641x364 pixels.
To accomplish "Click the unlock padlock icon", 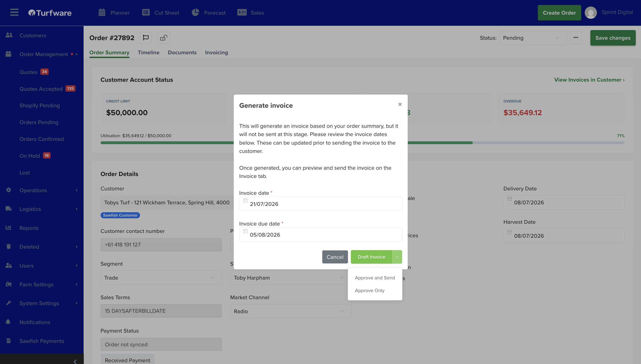I will coord(164,38).
